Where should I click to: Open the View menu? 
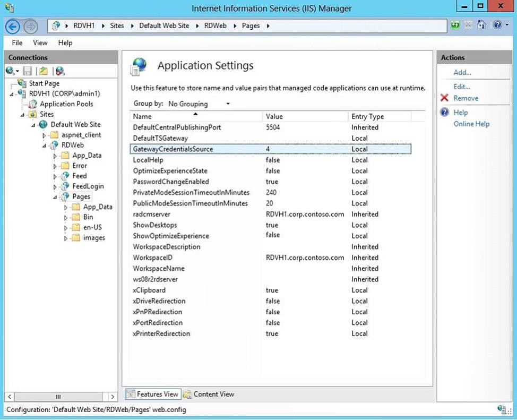pyautogui.click(x=40, y=42)
